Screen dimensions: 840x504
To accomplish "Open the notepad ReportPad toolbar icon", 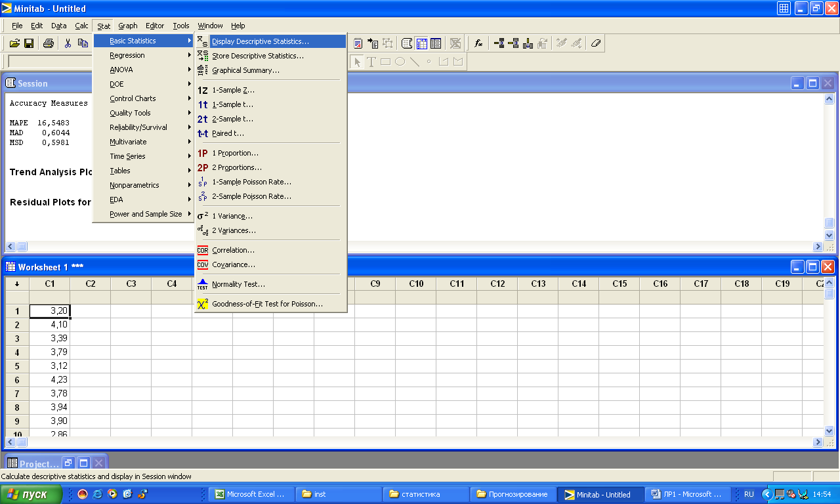I will [x=358, y=43].
